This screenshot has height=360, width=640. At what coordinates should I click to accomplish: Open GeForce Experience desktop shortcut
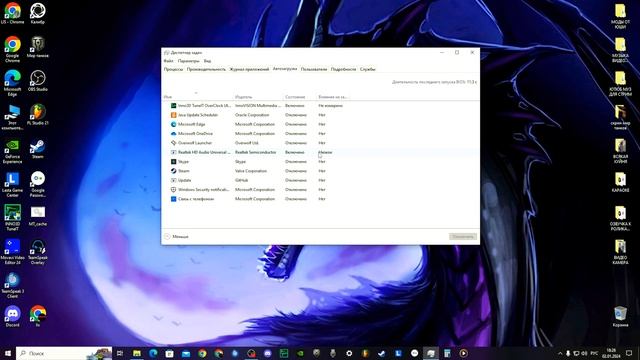(x=12, y=151)
